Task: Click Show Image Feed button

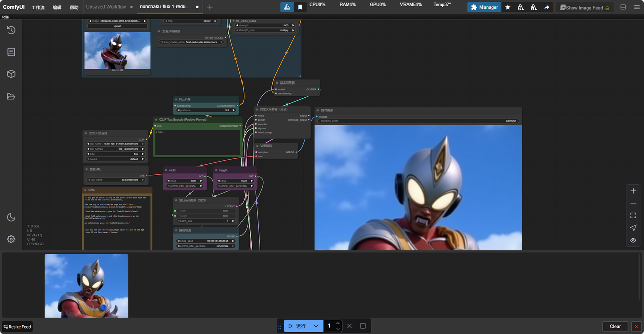Action: (x=585, y=7)
